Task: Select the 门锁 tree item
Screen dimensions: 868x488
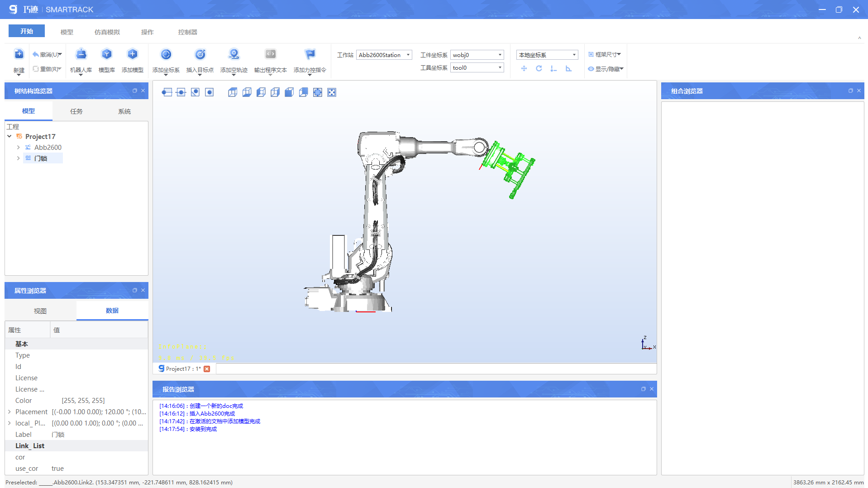Action: pos(41,158)
